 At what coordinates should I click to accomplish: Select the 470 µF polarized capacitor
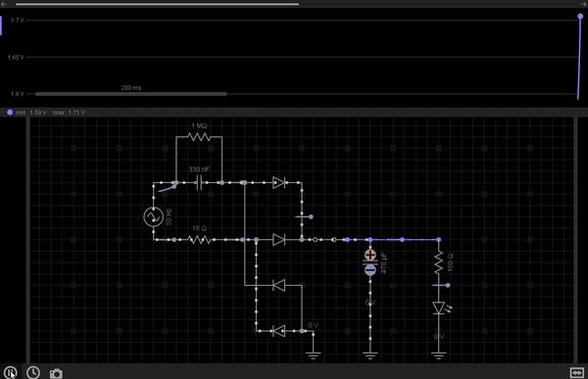coord(370,262)
